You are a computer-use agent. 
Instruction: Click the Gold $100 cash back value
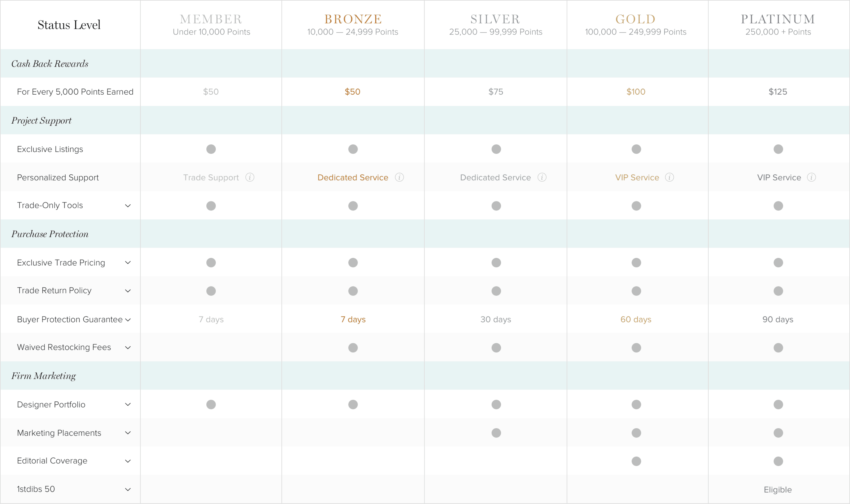tap(636, 92)
